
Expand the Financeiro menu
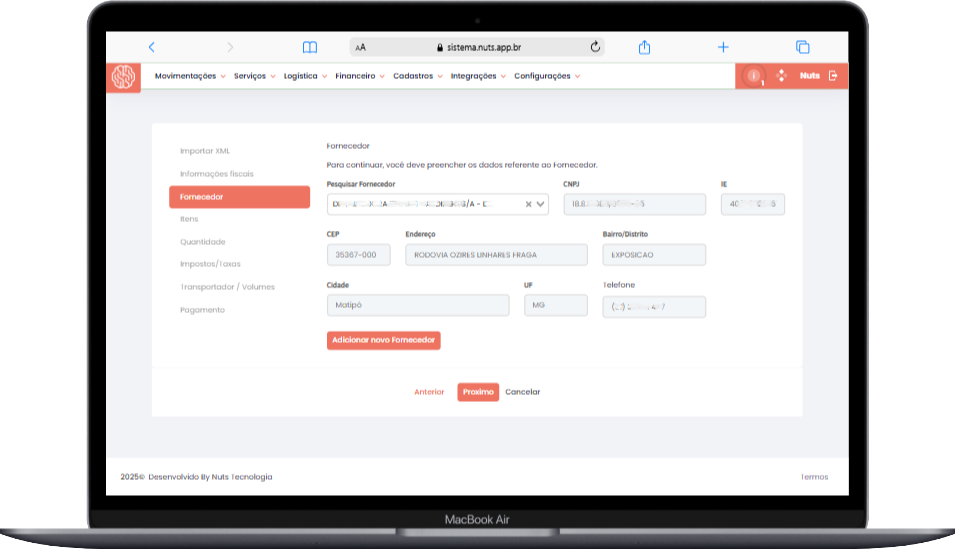(359, 76)
